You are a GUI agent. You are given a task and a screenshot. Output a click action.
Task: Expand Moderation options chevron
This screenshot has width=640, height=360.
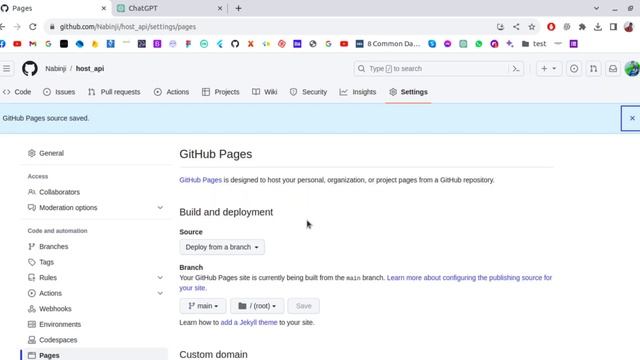(160, 207)
